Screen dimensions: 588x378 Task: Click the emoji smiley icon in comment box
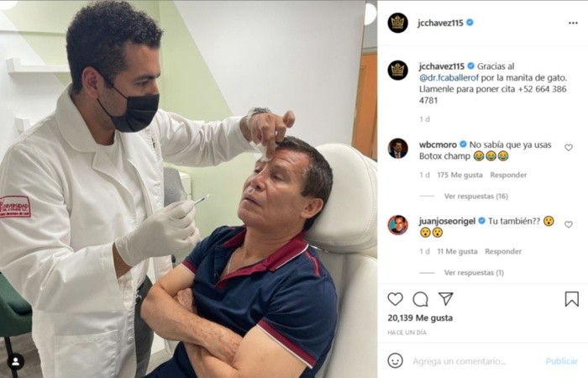pyautogui.click(x=396, y=360)
